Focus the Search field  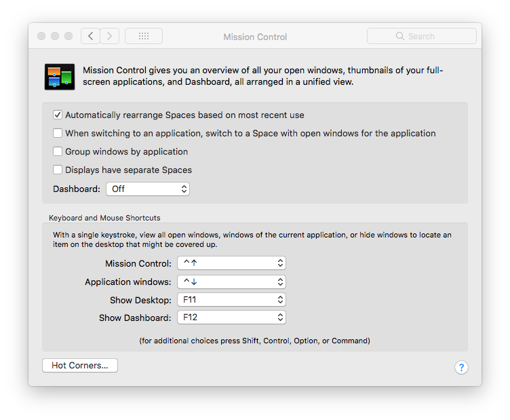422,36
